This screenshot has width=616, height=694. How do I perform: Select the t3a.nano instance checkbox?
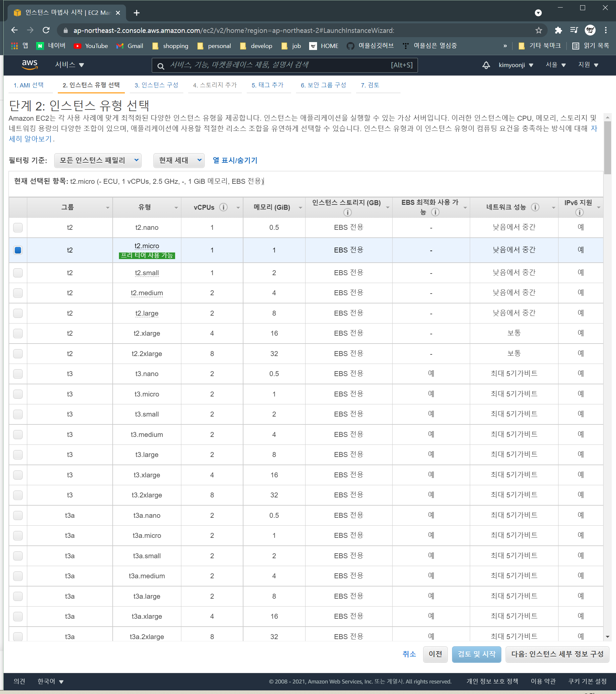[x=18, y=515]
